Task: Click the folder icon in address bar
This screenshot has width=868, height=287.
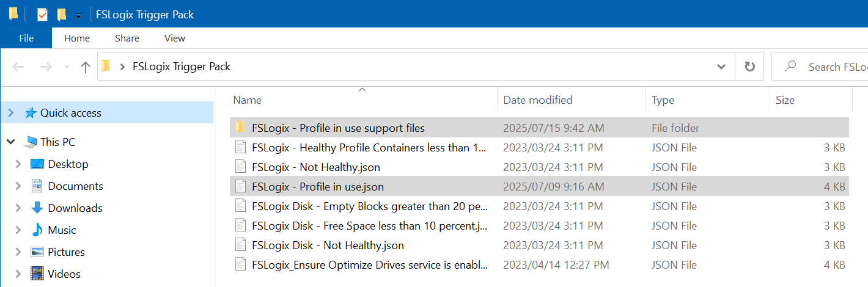Action: [106, 66]
